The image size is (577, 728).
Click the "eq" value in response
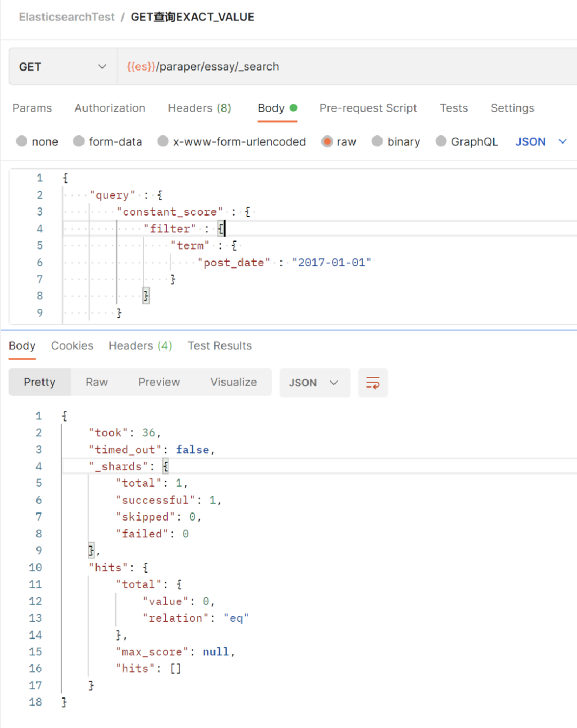236,618
